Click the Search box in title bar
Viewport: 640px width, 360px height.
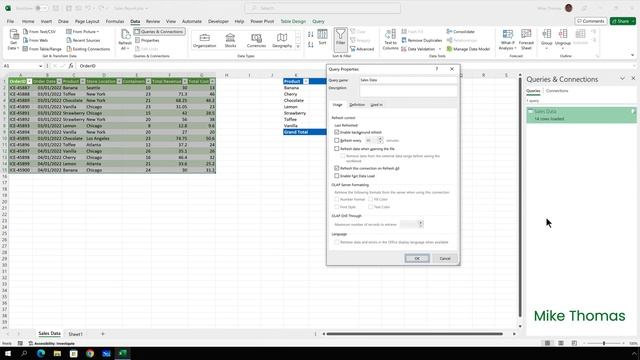coord(322,8)
